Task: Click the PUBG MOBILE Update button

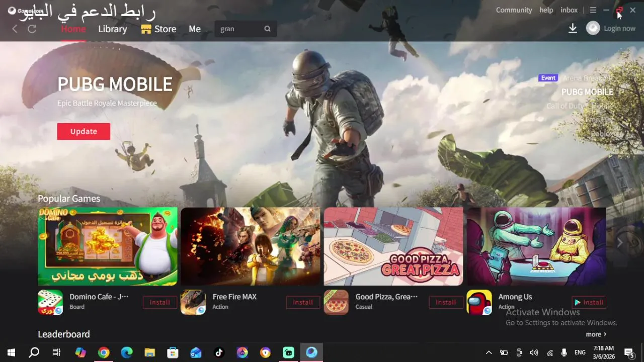Action: tap(84, 131)
